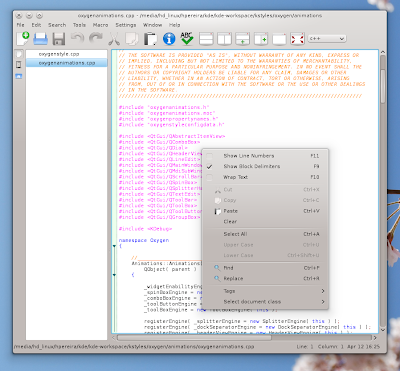Click the scroll-up arrow of the vertical scrollbar
This screenshot has width=400, height=371.
[x=383, y=52]
